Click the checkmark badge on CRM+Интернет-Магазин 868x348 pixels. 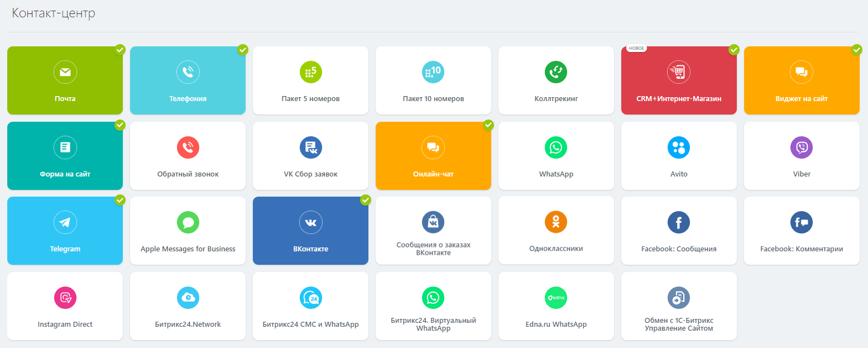click(734, 50)
